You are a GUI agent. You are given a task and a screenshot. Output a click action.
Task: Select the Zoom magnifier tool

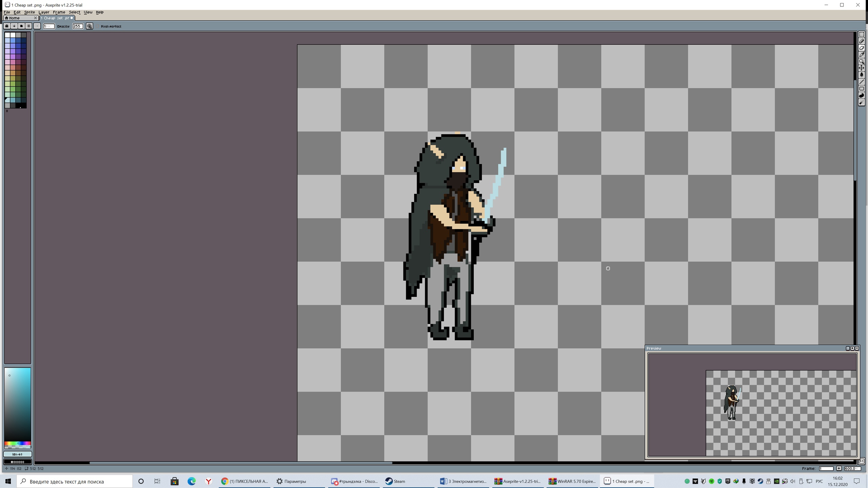(x=862, y=62)
